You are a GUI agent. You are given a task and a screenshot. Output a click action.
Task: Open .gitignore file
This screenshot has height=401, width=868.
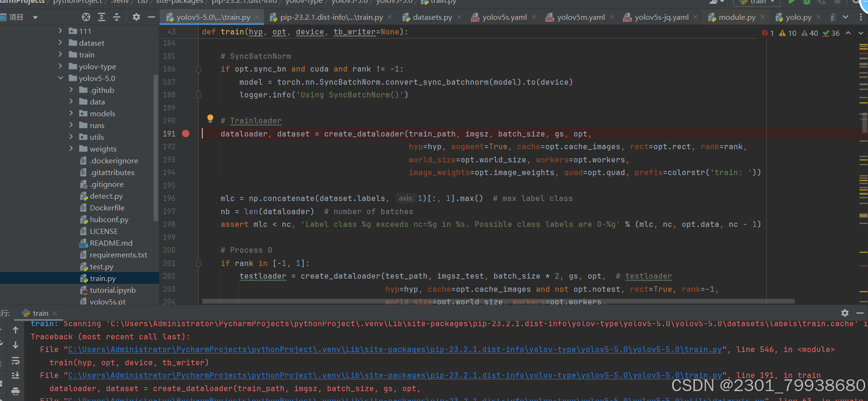[107, 184]
